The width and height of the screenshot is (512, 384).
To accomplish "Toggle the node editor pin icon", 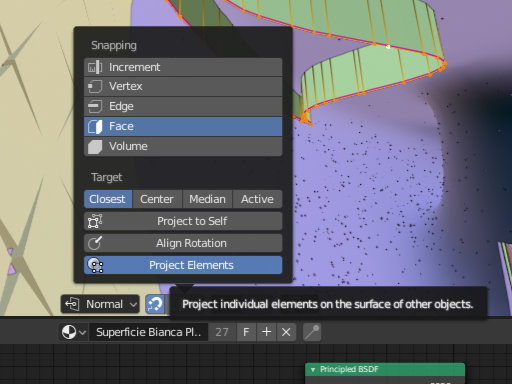I will 312,332.
